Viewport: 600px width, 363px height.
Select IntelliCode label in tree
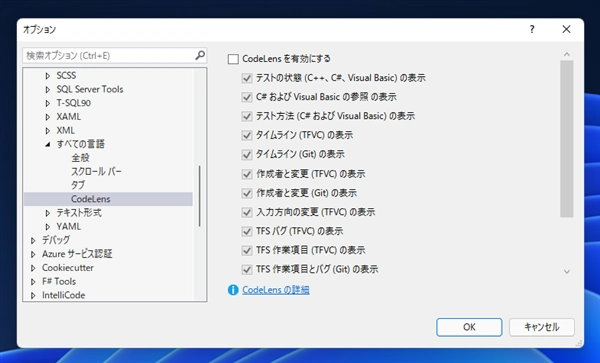64,295
